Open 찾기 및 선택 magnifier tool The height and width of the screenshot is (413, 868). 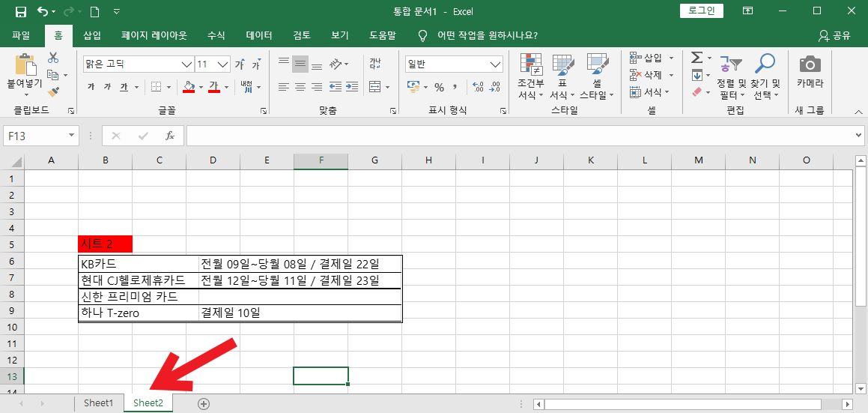(x=765, y=76)
